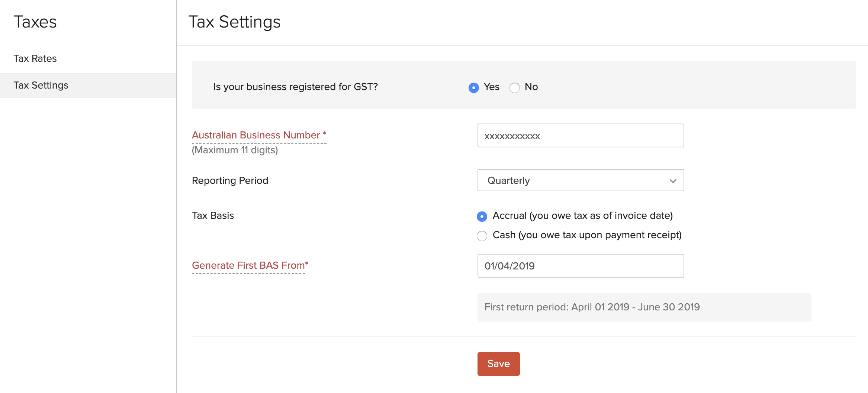Click inside the Australian Business Number field
Image resolution: width=868 pixels, height=393 pixels.
coord(580,135)
